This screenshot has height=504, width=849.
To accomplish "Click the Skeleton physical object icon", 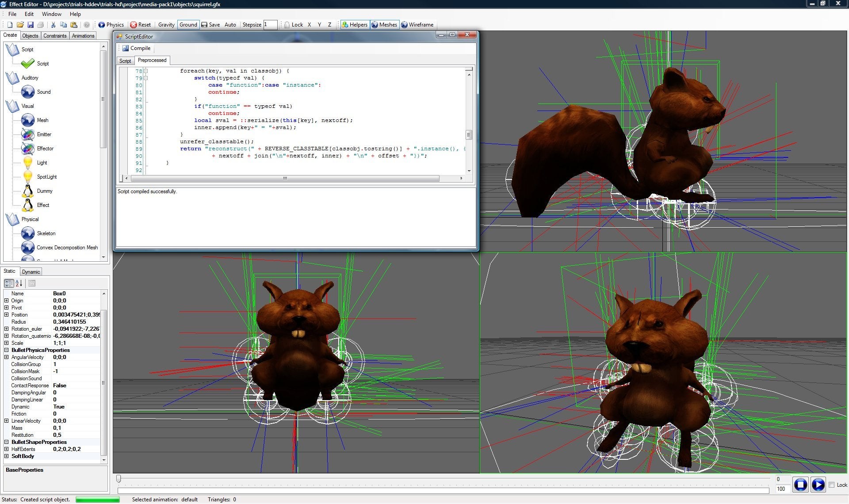I will (28, 233).
